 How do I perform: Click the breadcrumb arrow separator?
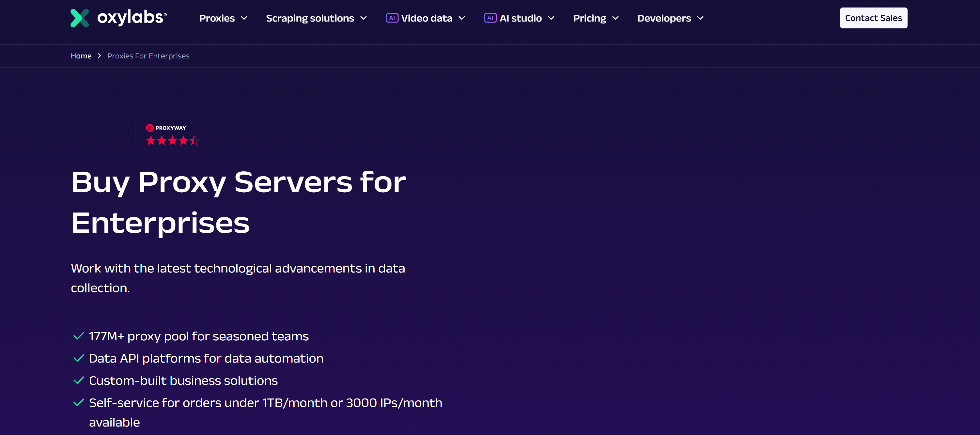tap(99, 56)
